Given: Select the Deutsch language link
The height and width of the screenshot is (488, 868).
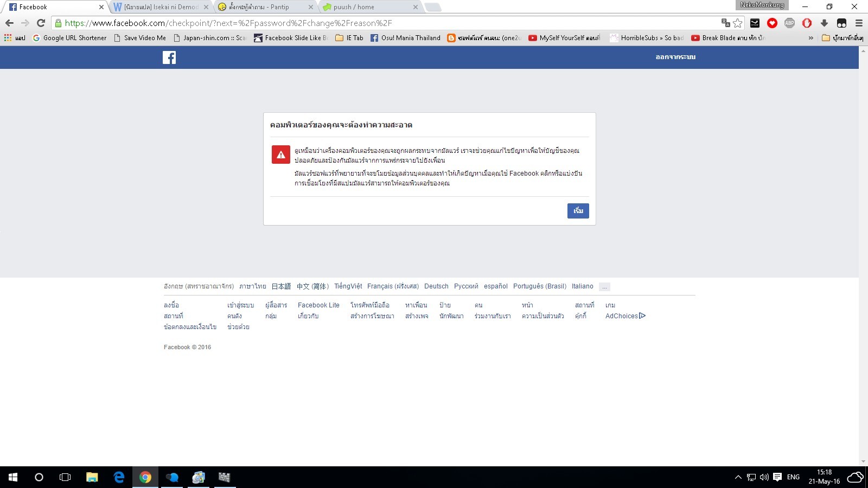Looking at the screenshot, I should 436,286.
